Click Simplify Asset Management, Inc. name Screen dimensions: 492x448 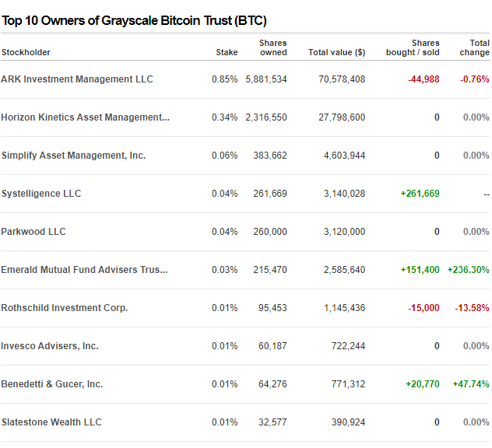click(x=73, y=156)
